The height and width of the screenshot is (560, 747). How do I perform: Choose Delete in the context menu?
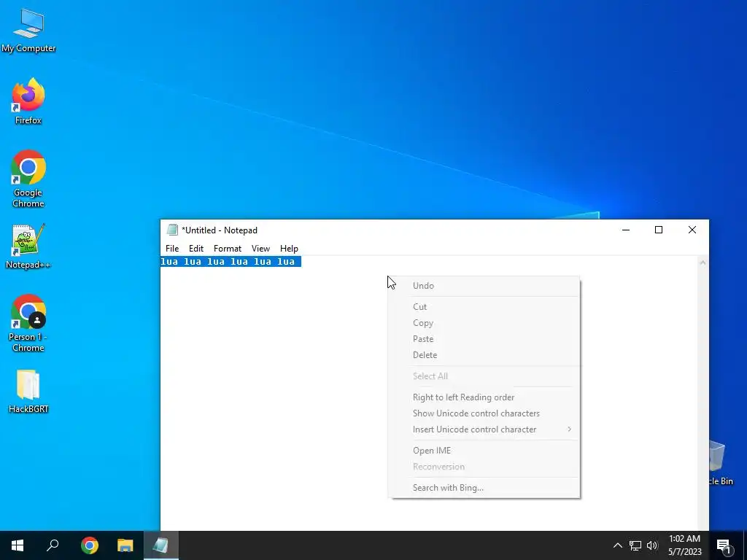coord(484,355)
